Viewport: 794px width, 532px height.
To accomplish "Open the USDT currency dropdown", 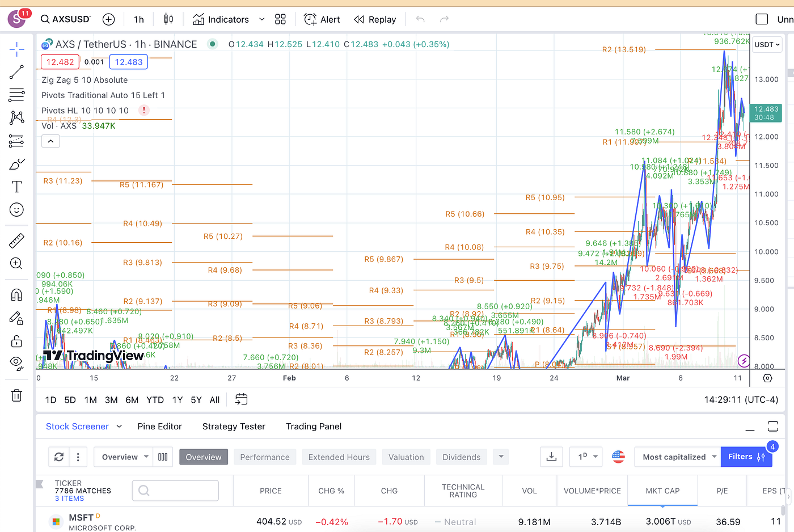I will (767, 44).
